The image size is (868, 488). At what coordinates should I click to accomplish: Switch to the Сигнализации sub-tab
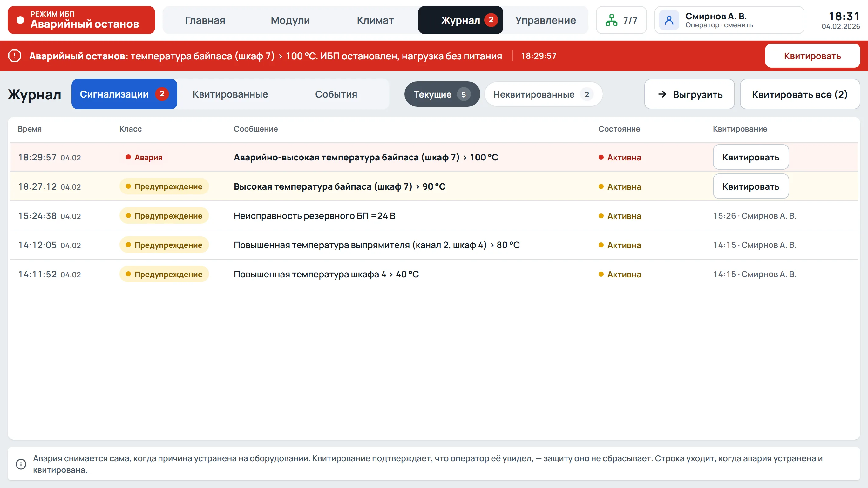point(124,94)
